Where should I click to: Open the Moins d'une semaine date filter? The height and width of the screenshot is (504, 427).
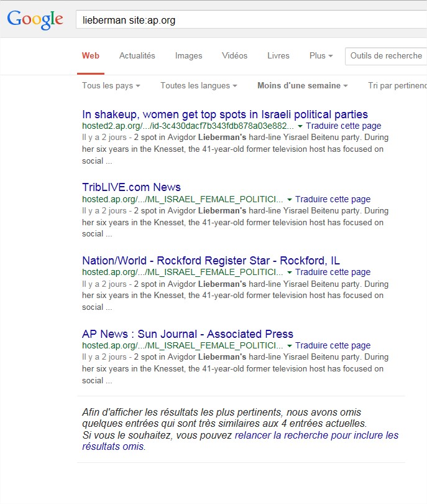point(303,85)
